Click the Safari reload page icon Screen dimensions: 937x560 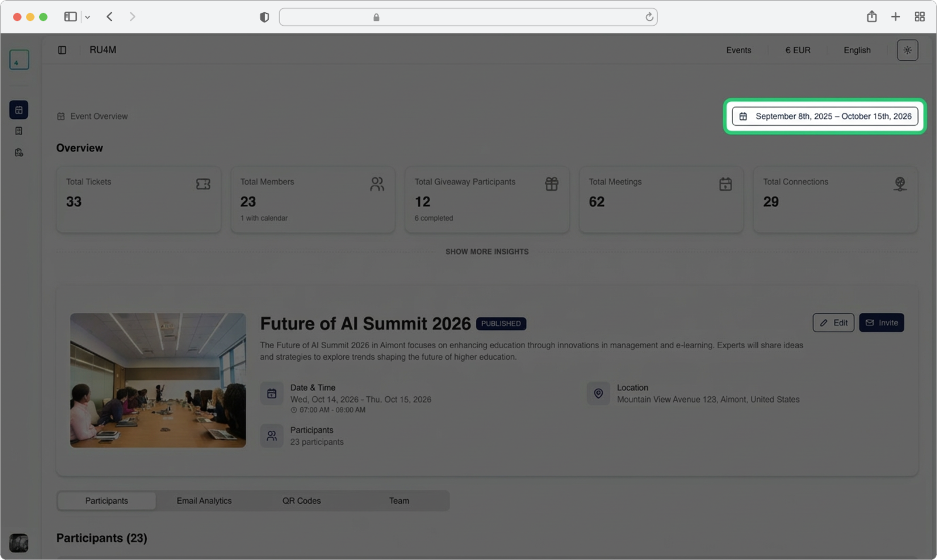pos(649,17)
